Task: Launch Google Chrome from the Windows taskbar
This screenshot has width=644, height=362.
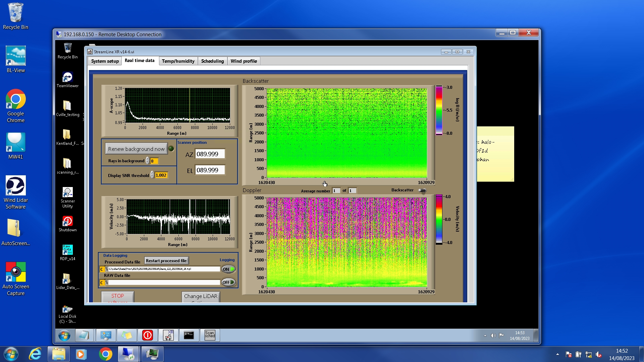Action: pyautogui.click(x=105, y=354)
